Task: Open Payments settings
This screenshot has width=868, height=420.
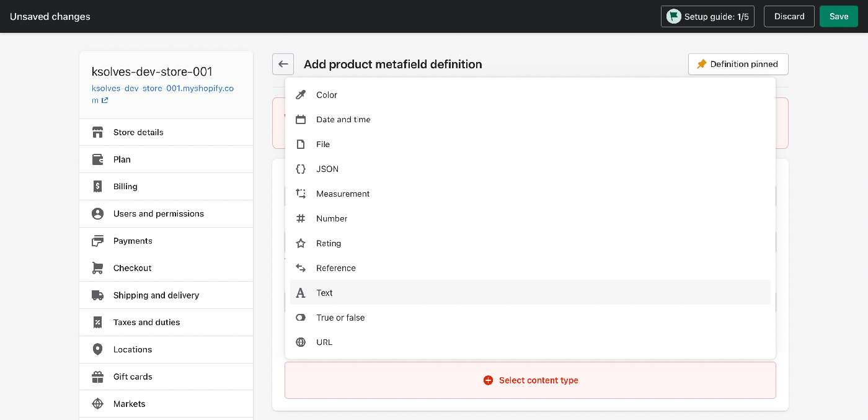Action: pos(166,241)
